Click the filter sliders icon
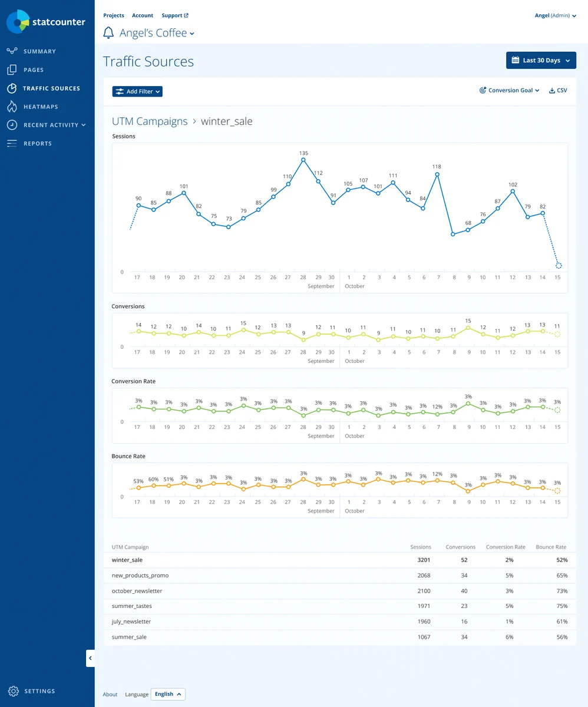The width and height of the screenshot is (588, 707). (120, 91)
